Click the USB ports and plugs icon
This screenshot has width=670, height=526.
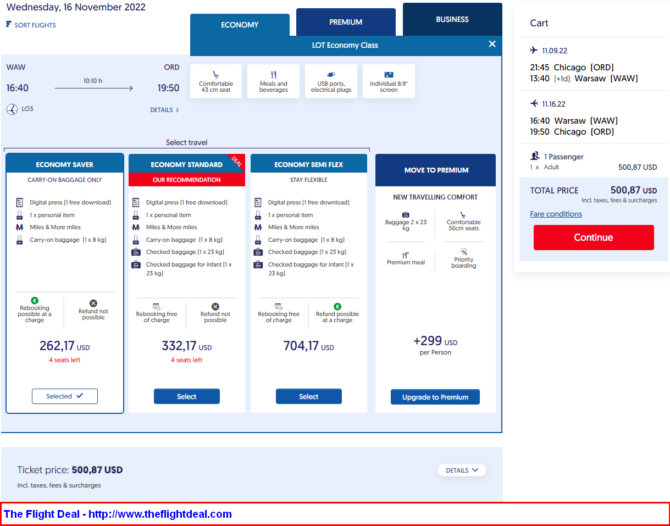pos(332,73)
